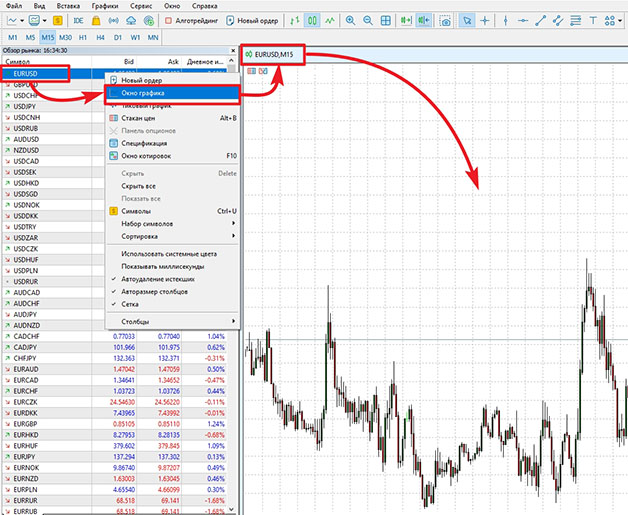Switch chart to candlestick view icon
Screen dimensions: 628x515
click(x=312, y=20)
